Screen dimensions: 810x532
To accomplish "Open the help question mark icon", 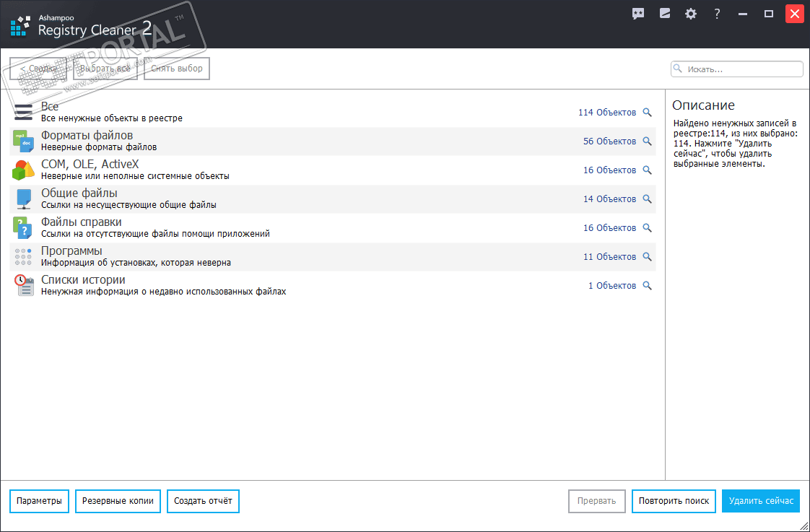I will (717, 14).
